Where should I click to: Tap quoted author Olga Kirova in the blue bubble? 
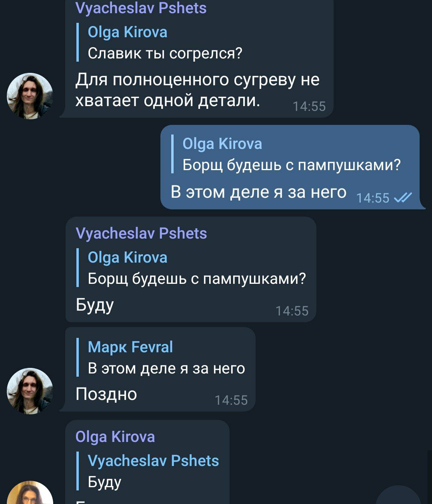click(x=222, y=144)
